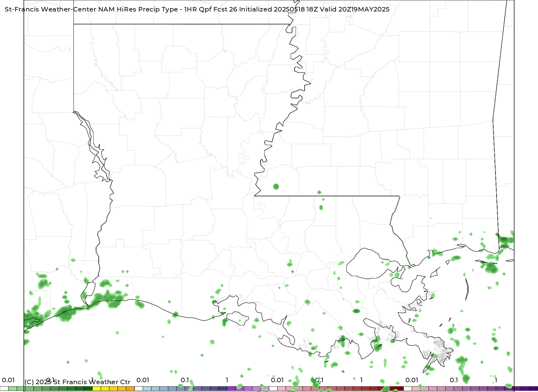Select the orange swatch ending the yellow scale
Image resolution: width=538 pixels, height=392 pixels.
(130, 389)
